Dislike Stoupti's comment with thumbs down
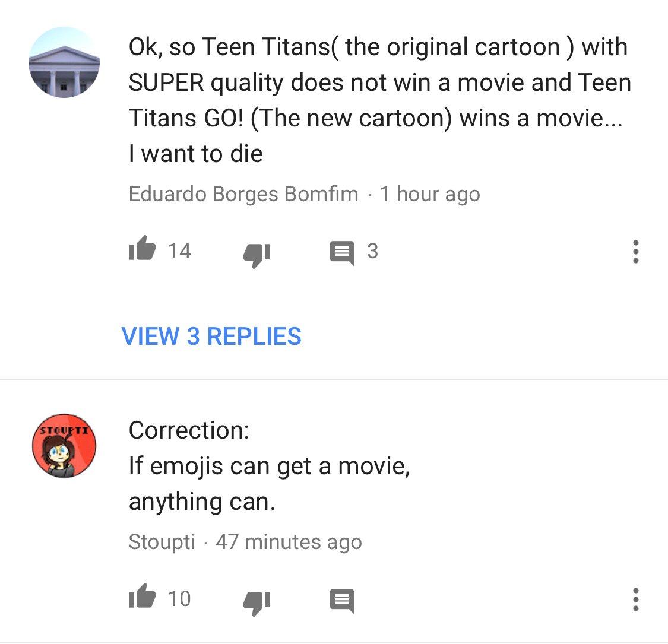Image resolution: width=668 pixels, height=644 pixels. point(257,603)
